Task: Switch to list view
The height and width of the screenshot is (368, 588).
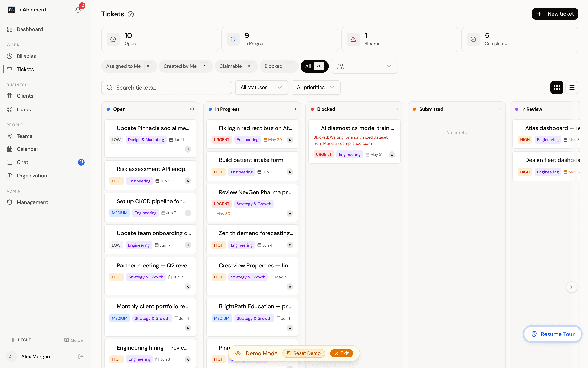Action: point(572,87)
